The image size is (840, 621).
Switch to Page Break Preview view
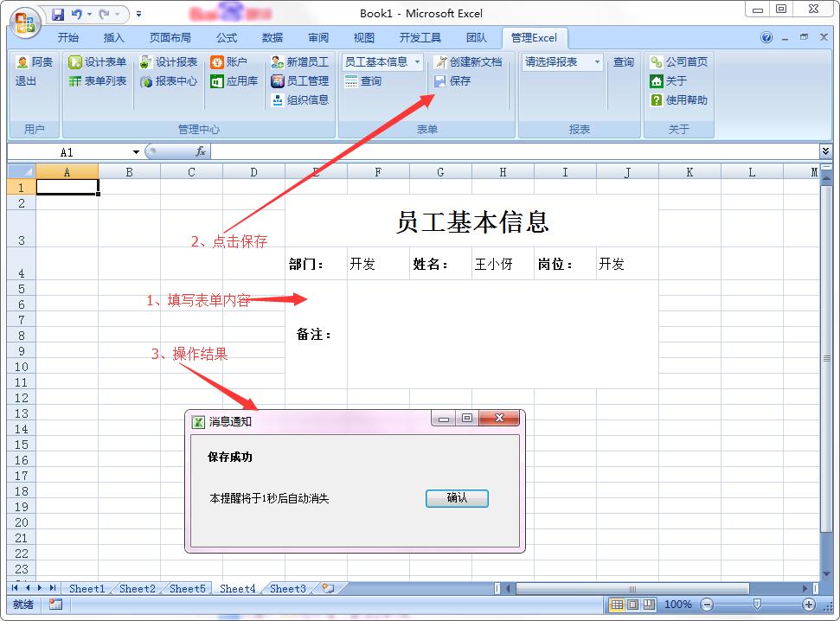coord(649,605)
